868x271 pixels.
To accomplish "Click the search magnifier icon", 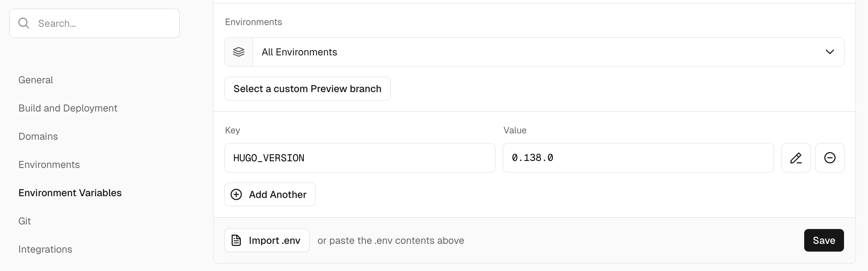I will 24,23.
